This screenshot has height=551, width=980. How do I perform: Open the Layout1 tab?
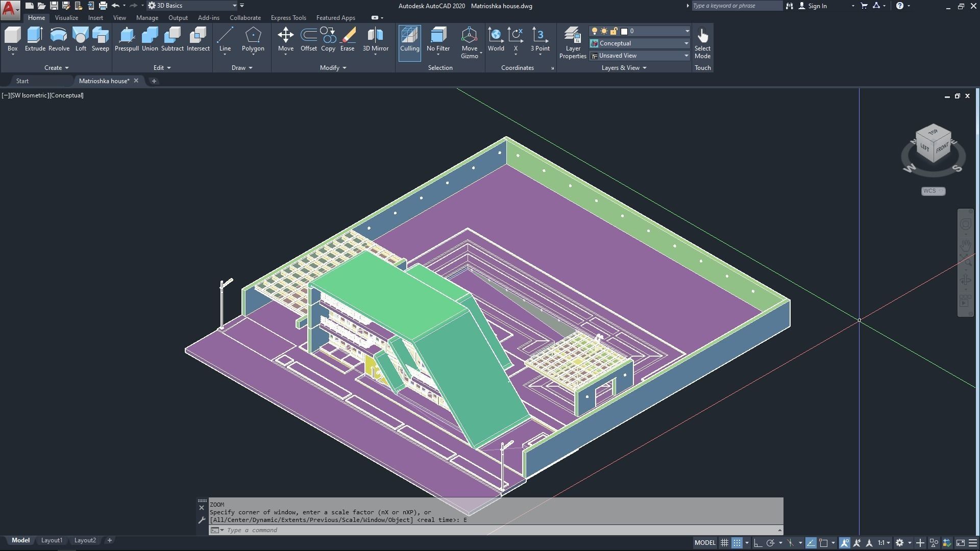tap(52, 540)
